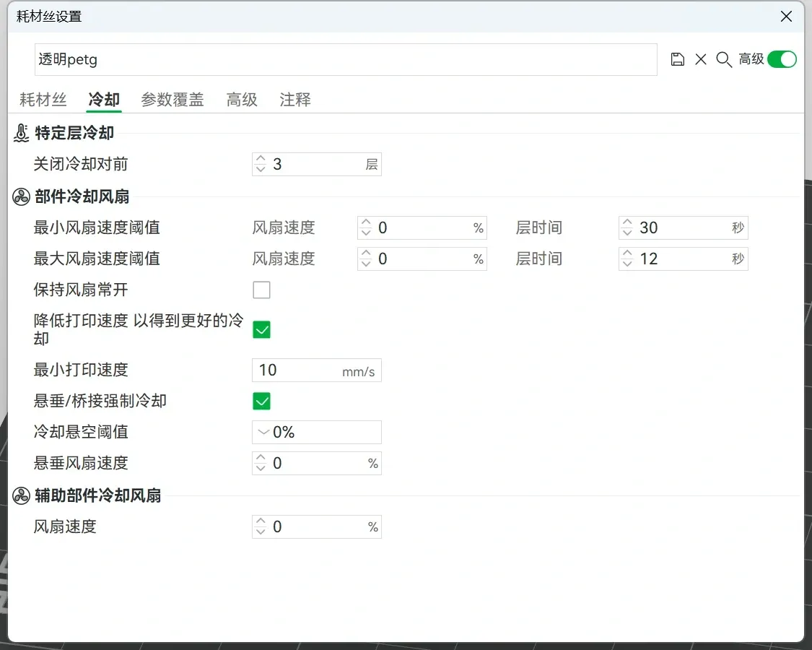Increase 关闭冷却对前 layer count with up arrow
The width and height of the screenshot is (812, 650).
coord(261,160)
